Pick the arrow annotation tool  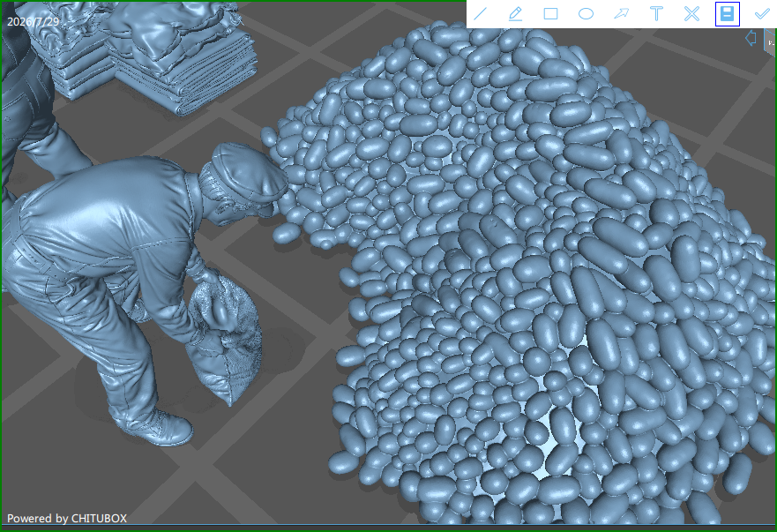(621, 14)
